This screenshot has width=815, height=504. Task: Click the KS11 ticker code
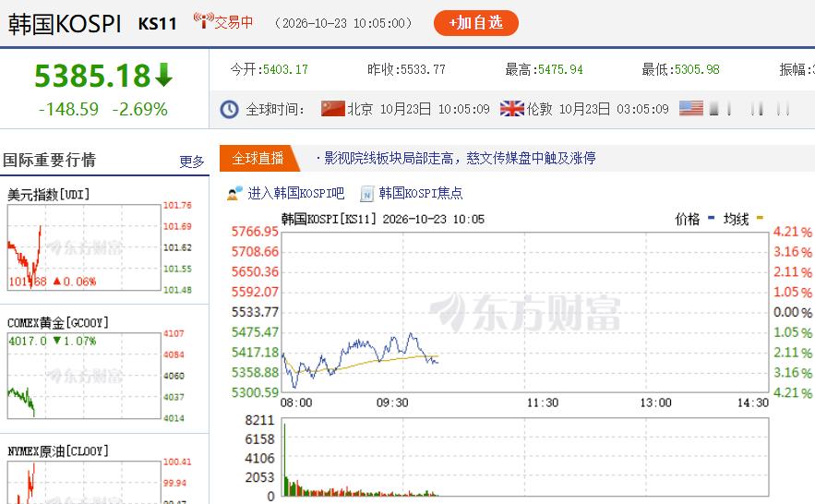(x=158, y=24)
